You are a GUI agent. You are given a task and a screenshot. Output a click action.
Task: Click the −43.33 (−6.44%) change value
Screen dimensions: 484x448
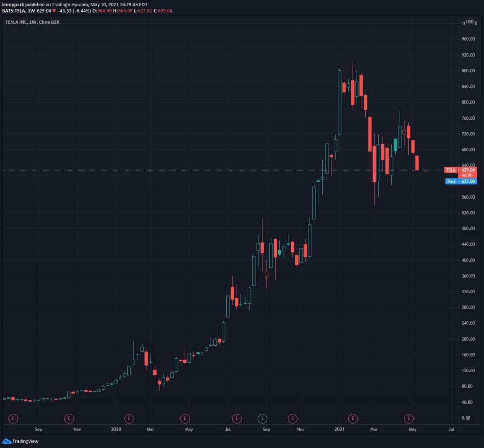(74, 11)
